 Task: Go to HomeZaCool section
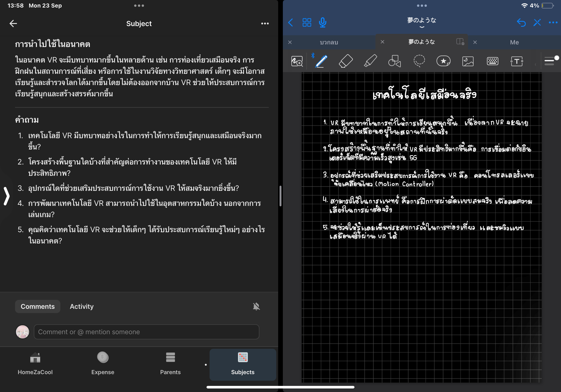click(x=35, y=363)
